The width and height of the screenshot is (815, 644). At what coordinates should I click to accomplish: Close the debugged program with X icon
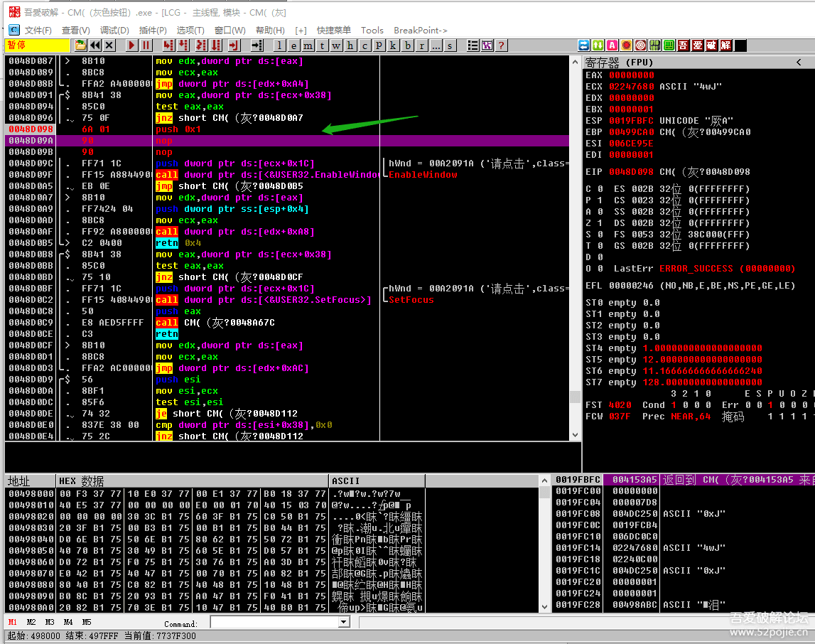109,45
